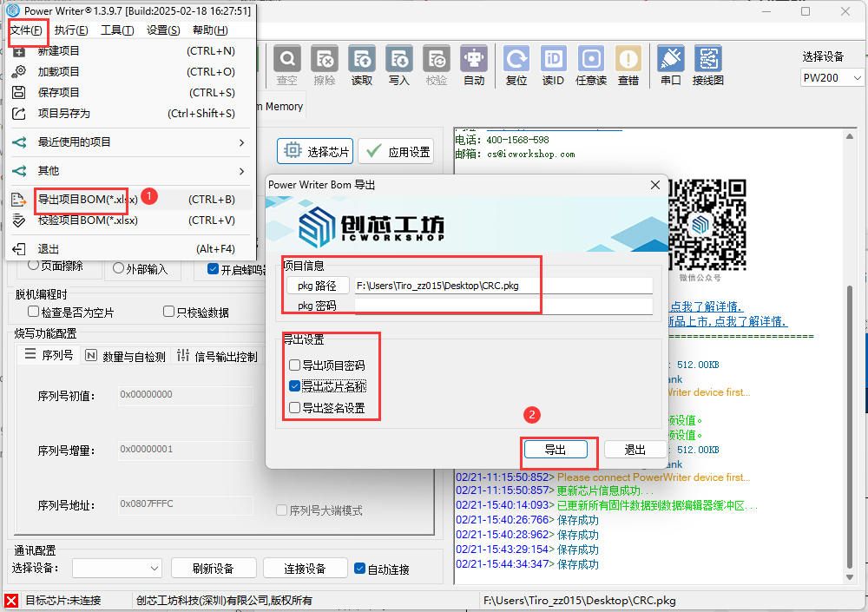Click the 选择芯片 button
The width and height of the screenshot is (868, 612).
[316, 152]
